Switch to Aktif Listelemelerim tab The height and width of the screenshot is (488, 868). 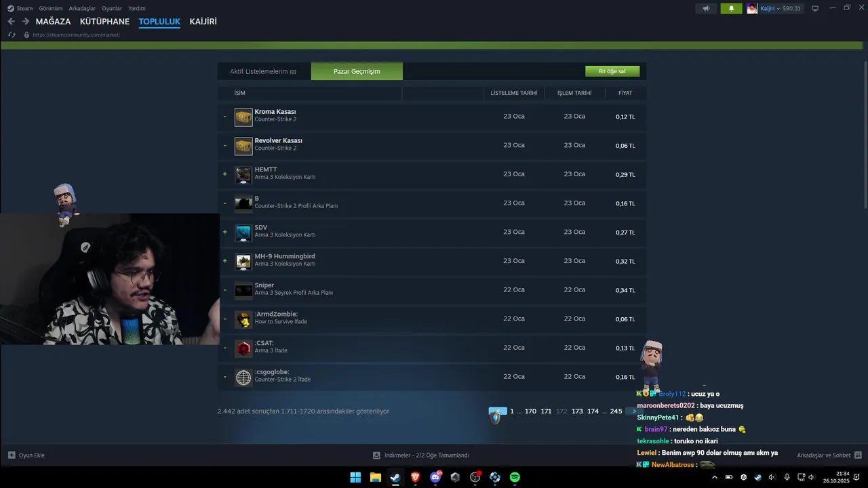coord(263,71)
